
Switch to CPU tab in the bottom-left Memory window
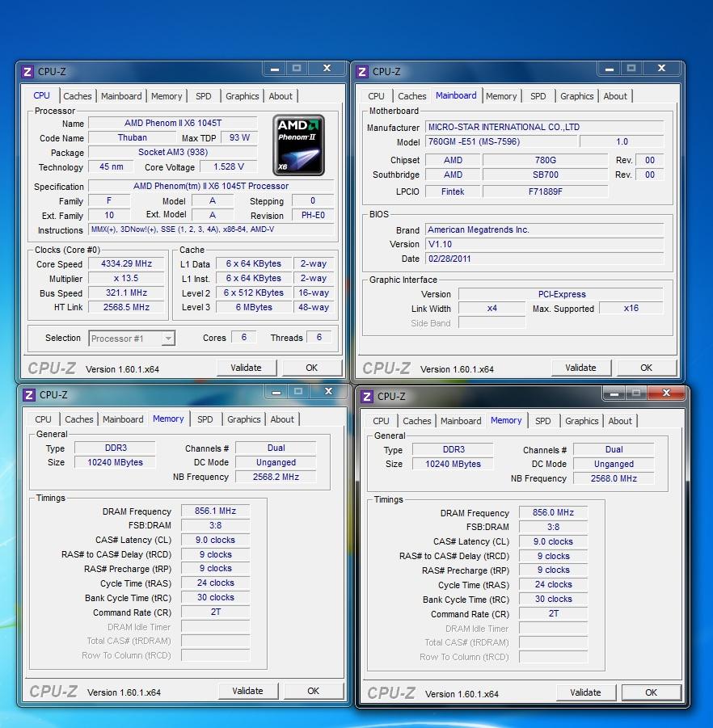pyautogui.click(x=43, y=419)
